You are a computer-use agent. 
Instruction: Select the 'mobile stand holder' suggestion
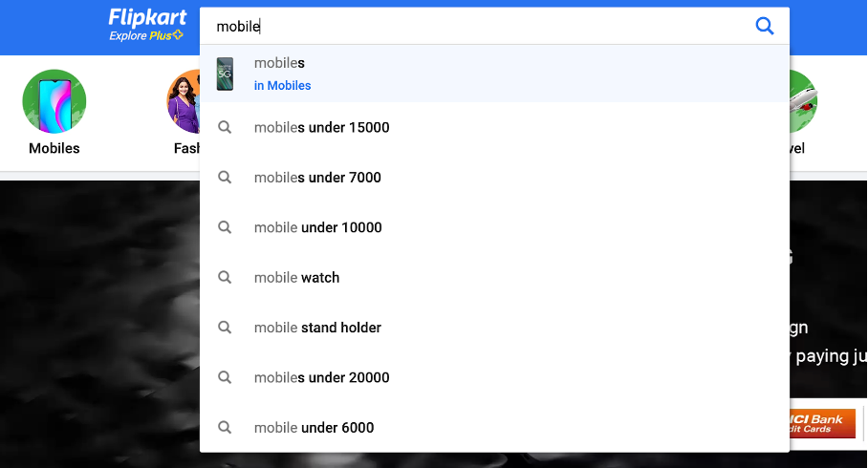pyautogui.click(x=317, y=327)
